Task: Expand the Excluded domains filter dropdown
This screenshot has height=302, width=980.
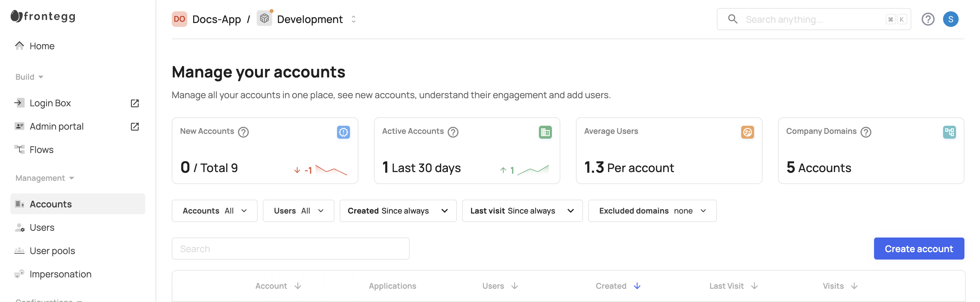Action: (x=652, y=211)
